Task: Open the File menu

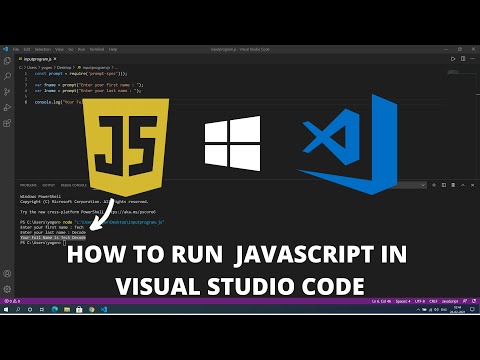Action: coord(16,49)
